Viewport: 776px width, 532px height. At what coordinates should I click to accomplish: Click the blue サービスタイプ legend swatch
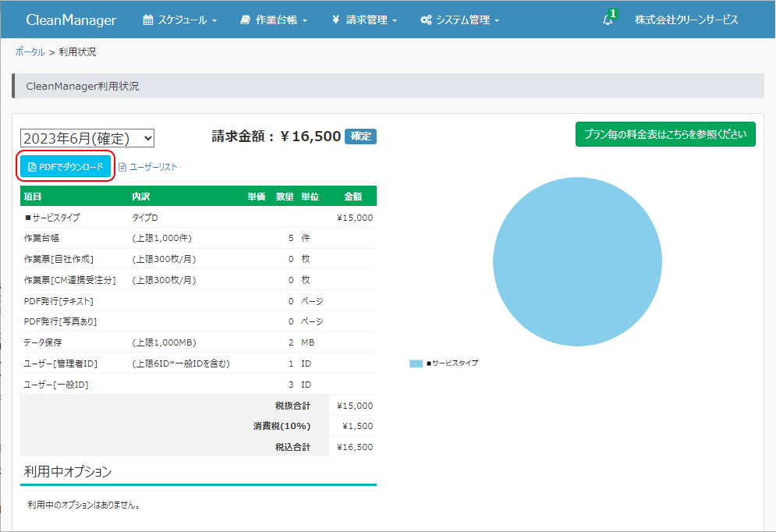click(416, 364)
